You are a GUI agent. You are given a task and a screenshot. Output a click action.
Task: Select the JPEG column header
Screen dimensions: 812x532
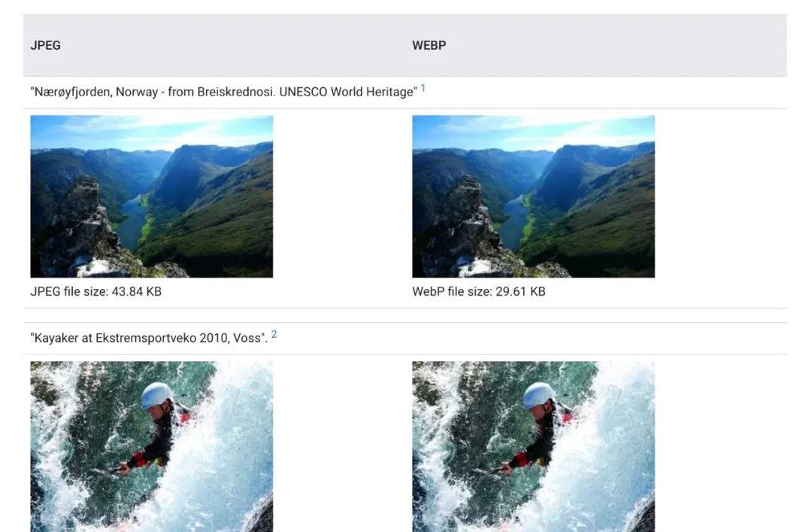[x=46, y=46]
